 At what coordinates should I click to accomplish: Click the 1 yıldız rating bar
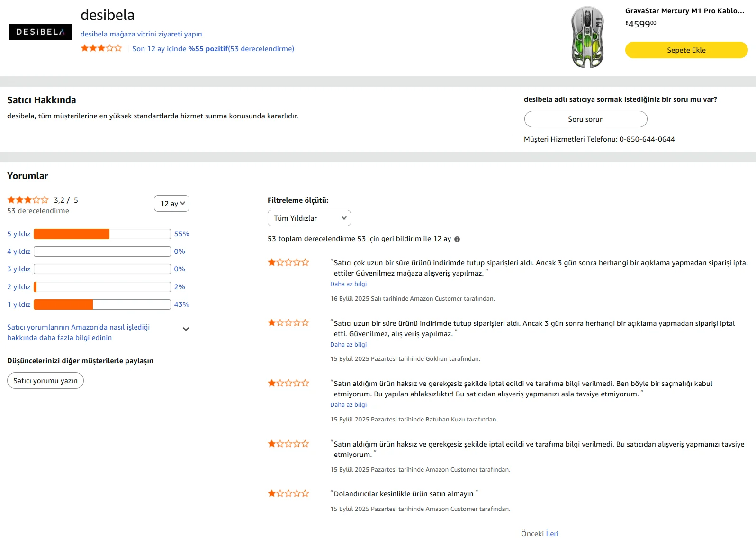point(102,304)
